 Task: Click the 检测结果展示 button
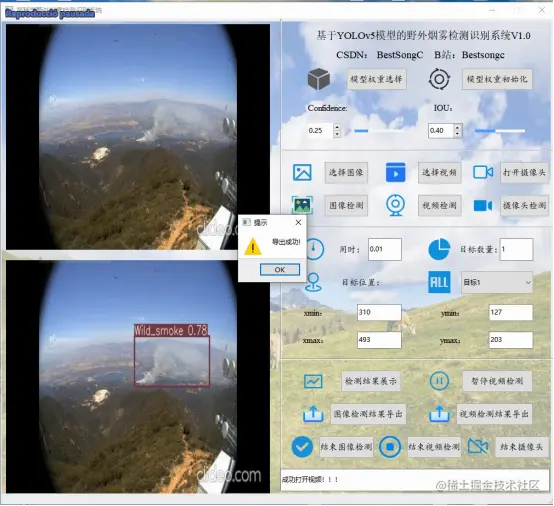[x=371, y=381]
